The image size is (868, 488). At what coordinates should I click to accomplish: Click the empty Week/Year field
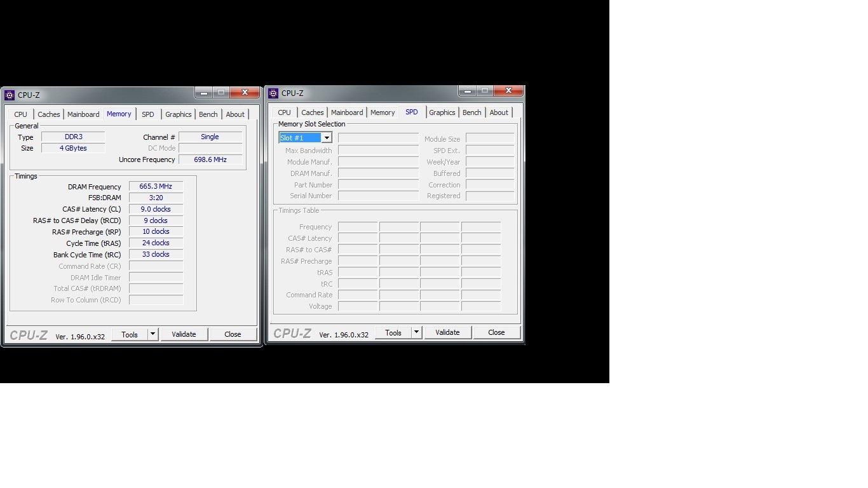pos(490,161)
